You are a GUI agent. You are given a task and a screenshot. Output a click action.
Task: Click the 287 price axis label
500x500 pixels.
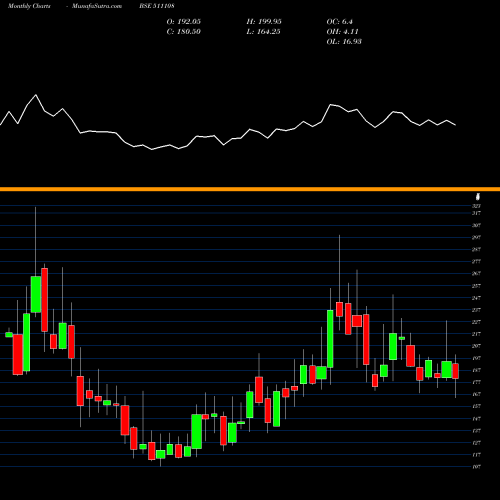pyautogui.click(x=476, y=249)
